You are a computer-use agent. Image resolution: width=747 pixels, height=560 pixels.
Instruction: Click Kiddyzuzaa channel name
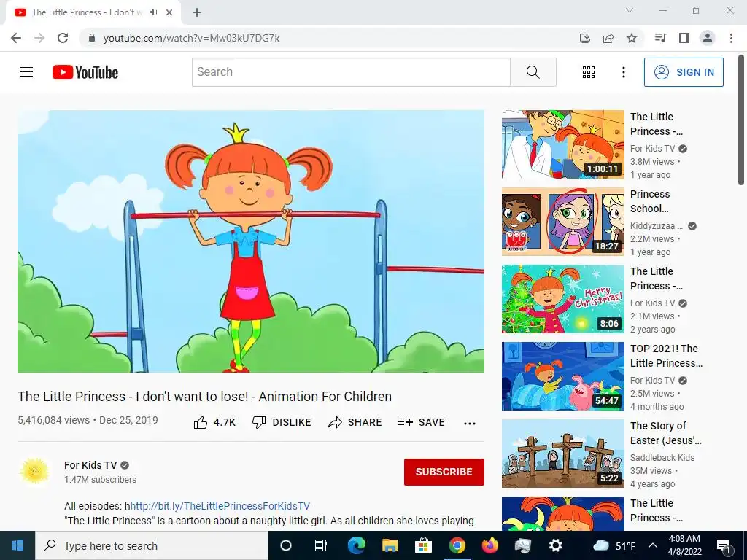(x=656, y=226)
